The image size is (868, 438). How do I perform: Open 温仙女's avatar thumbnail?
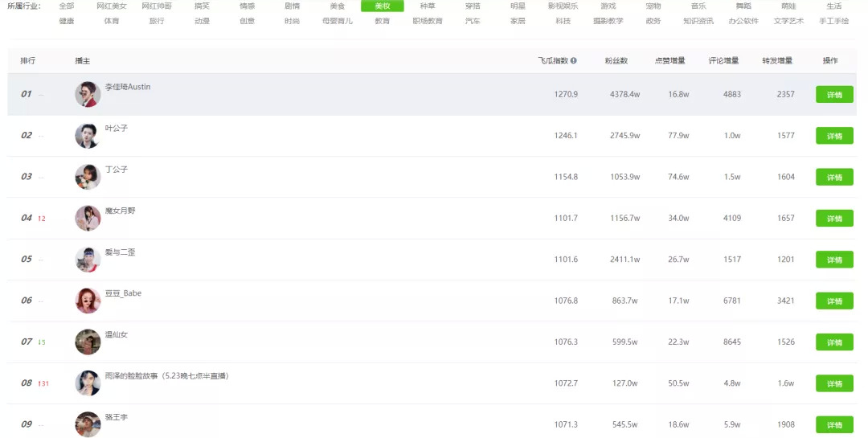tap(88, 342)
